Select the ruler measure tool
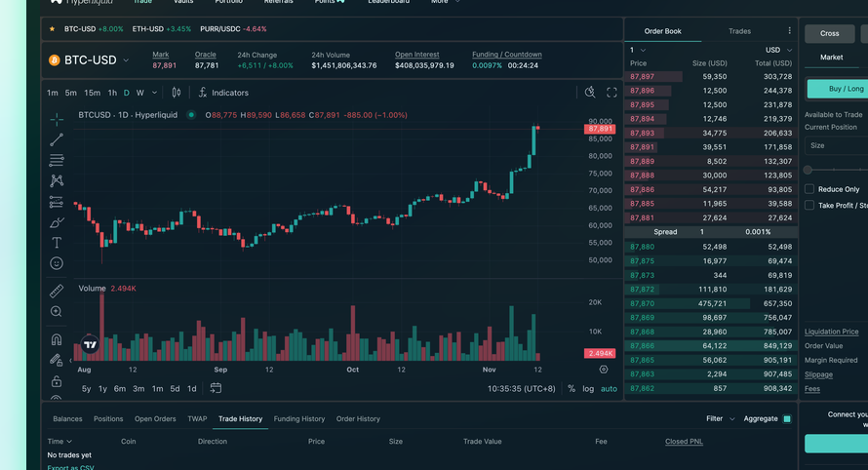The height and width of the screenshot is (470, 868). click(x=57, y=291)
